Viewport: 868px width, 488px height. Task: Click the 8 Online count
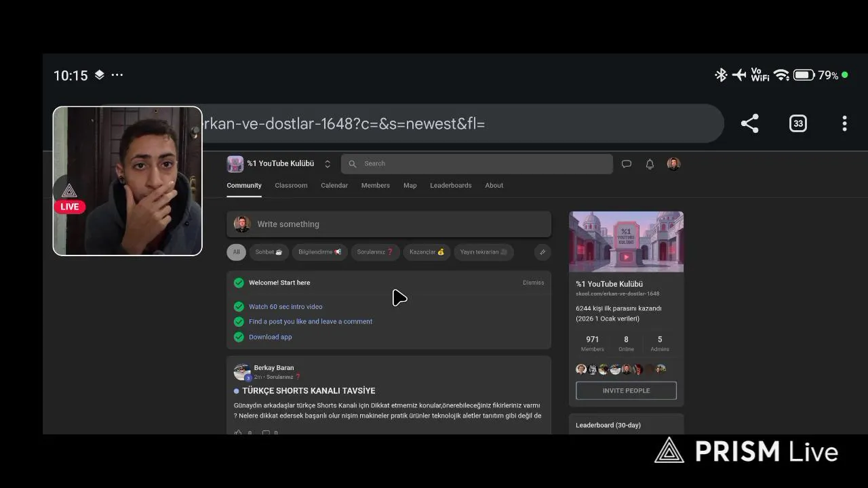pos(626,344)
